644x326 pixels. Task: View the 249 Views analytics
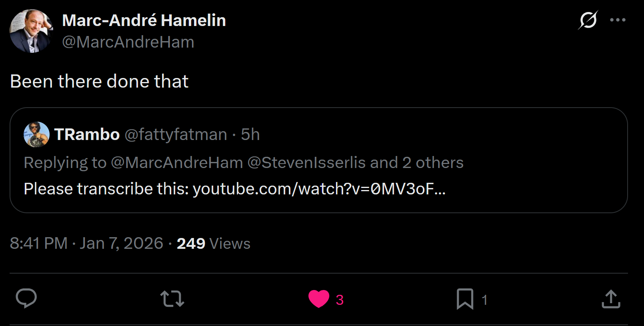(x=214, y=243)
